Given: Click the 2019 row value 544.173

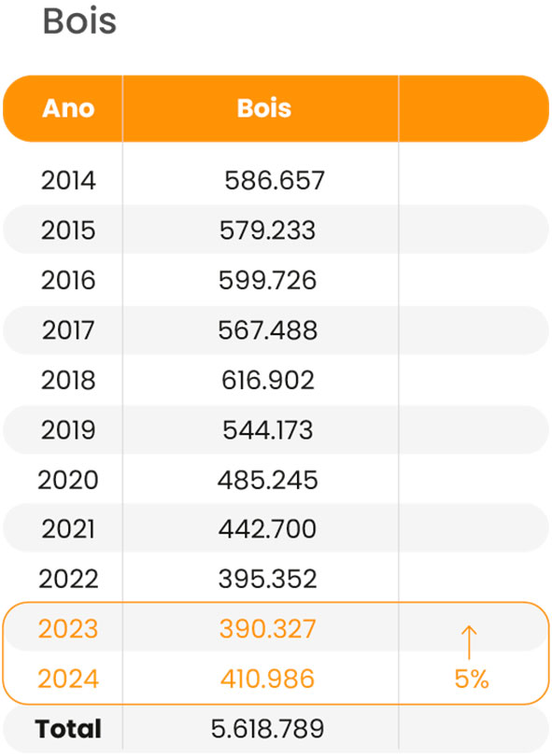Looking at the screenshot, I should coord(268,430).
